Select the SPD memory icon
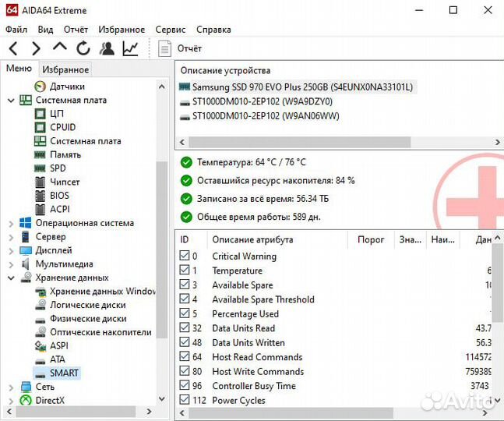Image resolution: width=504 pixels, height=421 pixels. [40, 168]
